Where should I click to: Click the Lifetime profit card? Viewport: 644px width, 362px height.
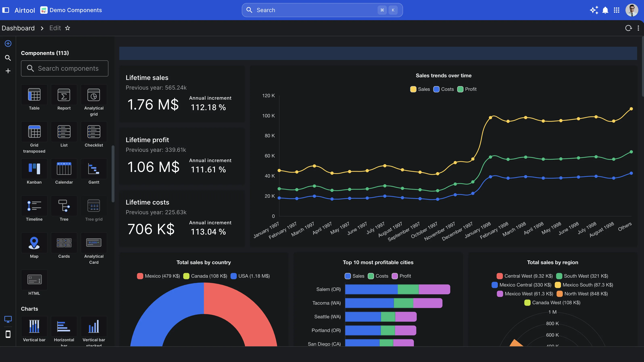coord(182,156)
